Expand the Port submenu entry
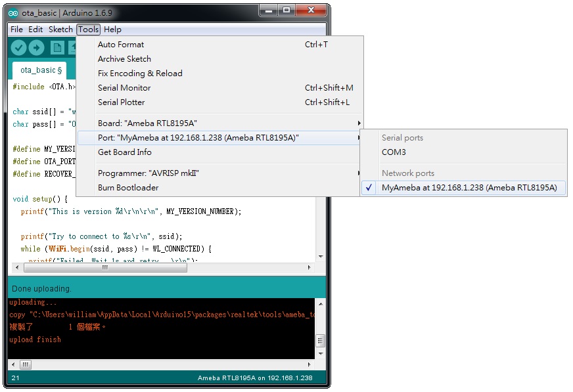 [219, 138]
